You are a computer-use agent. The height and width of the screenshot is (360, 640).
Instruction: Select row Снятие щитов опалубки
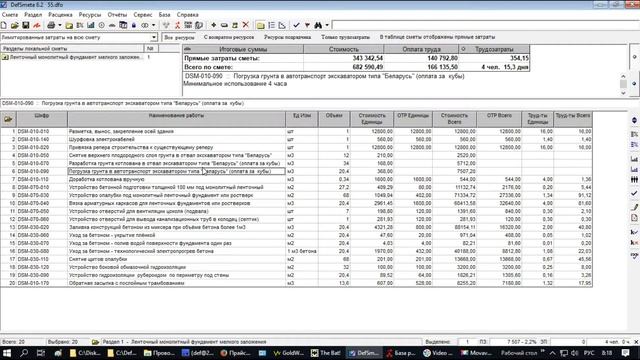(296, 259)
